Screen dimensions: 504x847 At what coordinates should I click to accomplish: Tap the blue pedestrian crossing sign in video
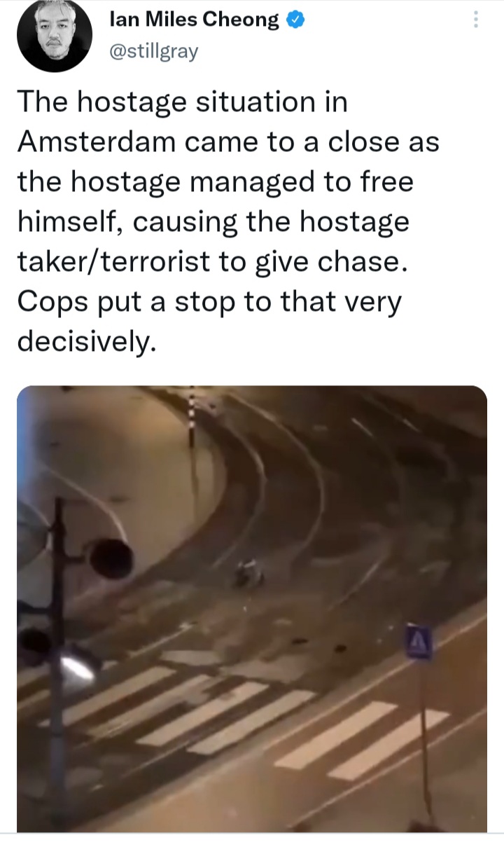point(420,642)
